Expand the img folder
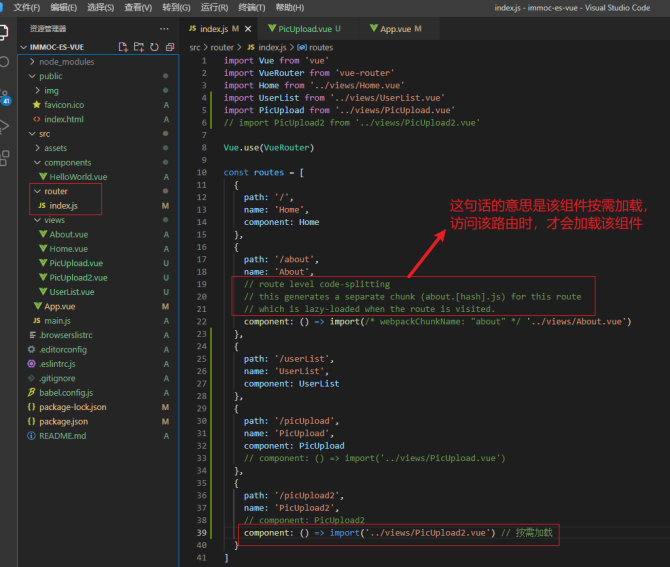Screen dimensions: 670x567 coord(38,91)
